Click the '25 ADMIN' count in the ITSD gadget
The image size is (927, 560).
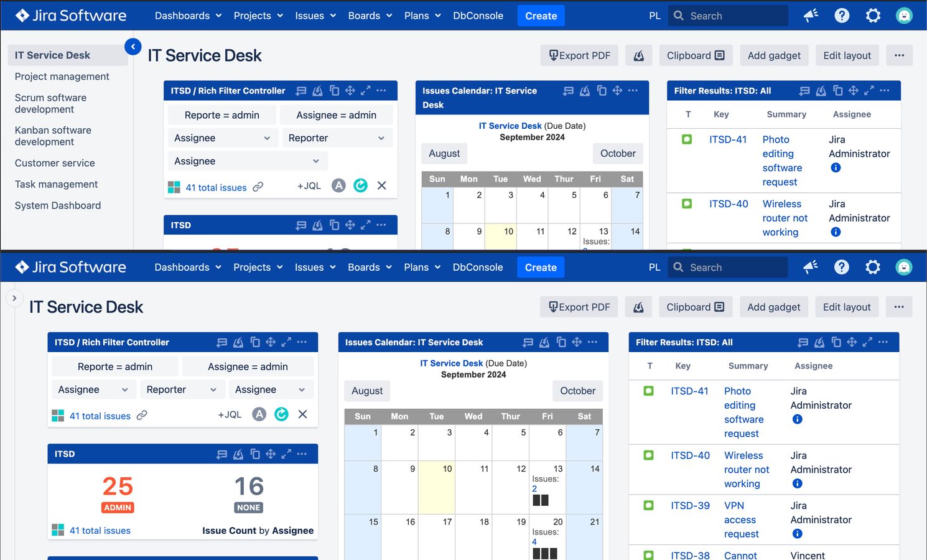click(118, 493)
